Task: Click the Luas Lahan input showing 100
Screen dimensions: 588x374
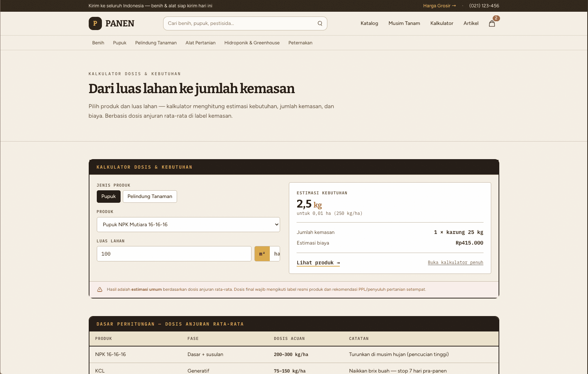Action: (x=174, y=254)
